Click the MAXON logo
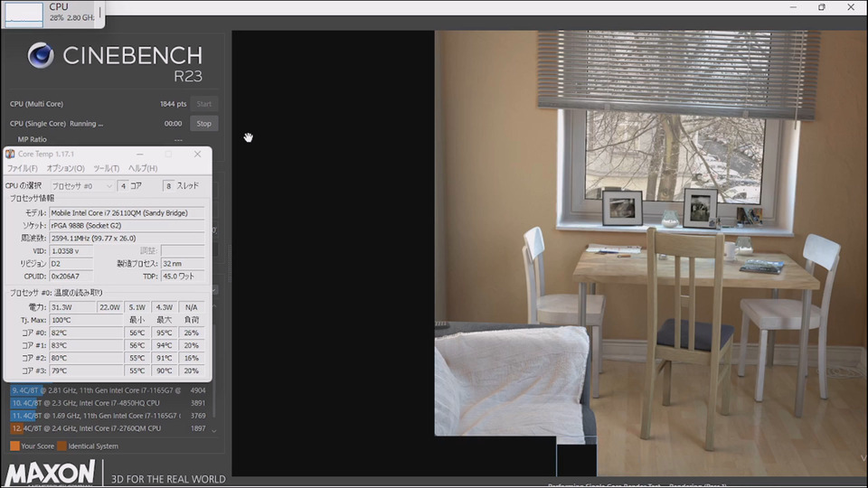Viewport: 868px width, 488px height. click(x=51, y=474)
